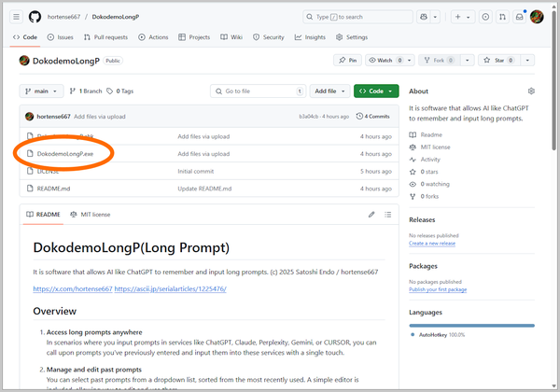Open the Copilot icon in header
Viewport: 560px width, 392px height.
coord(424,17)
